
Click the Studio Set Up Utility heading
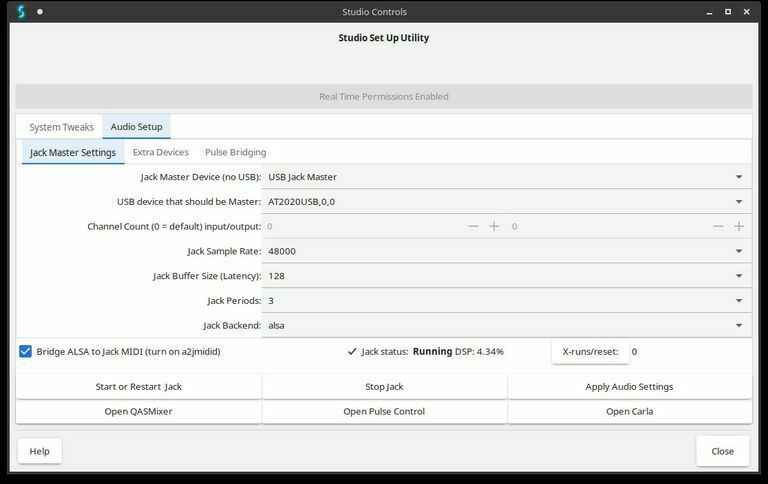tap(384, 38)
